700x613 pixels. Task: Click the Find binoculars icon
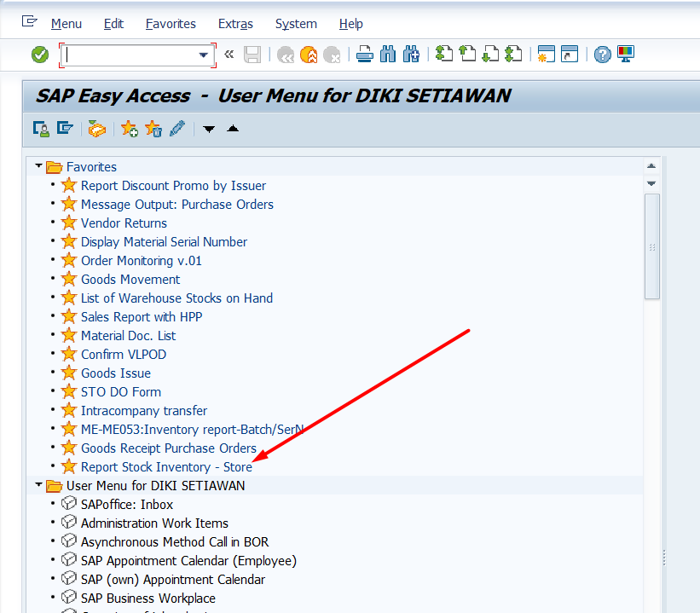pos(388,55)
